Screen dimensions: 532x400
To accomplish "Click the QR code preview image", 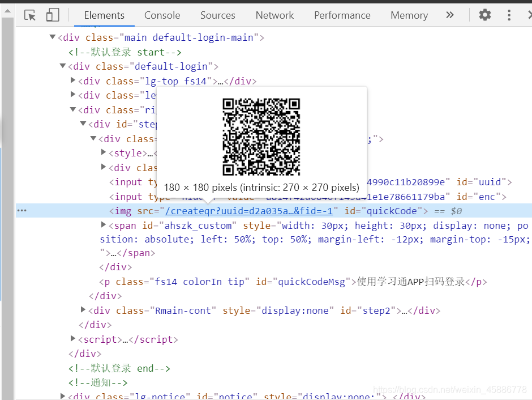I will pos(261,137).
